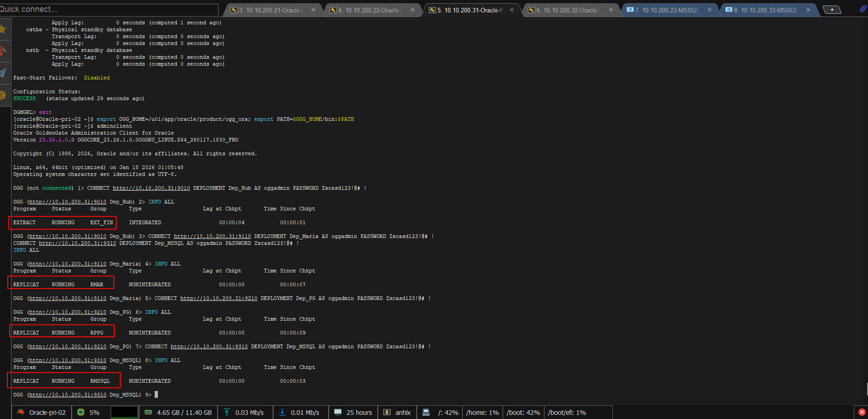
Task: Open the 9110 URL in CONNECT Dep_Maria command
Action: tap(212, 236)
